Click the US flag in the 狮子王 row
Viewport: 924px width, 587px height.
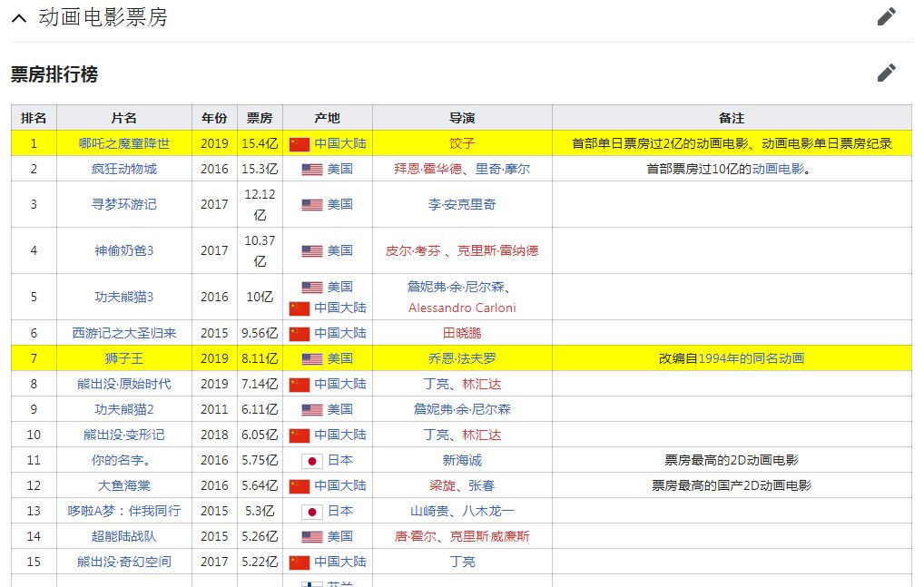click(x=311, y=359)
